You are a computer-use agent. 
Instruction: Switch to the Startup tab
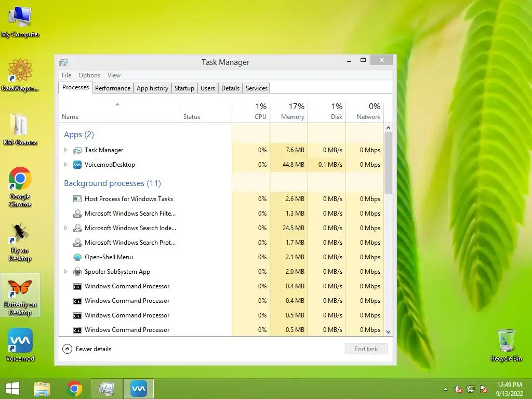184,88
